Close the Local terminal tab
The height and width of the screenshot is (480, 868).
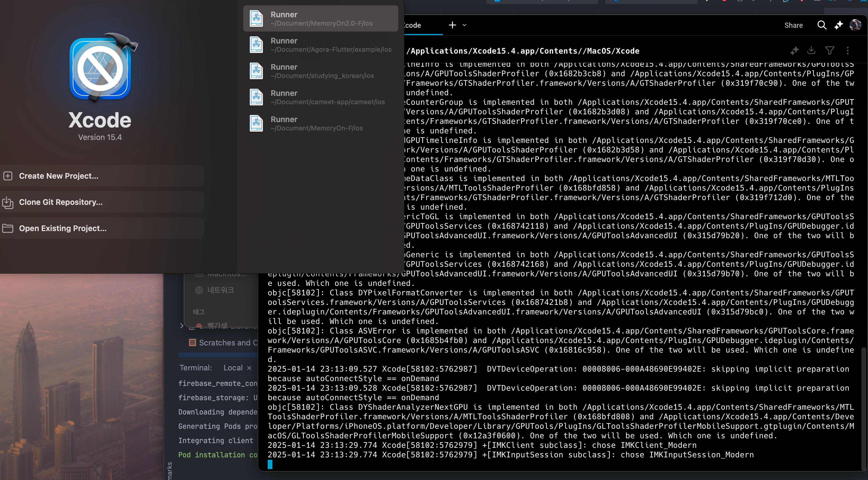249,368
